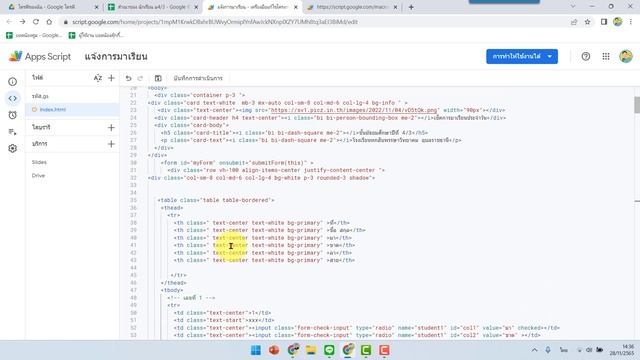The height and width of the screenshot is (360, 640).
Task: Open the tab search dropdown in Chrome
Action: 573,7
